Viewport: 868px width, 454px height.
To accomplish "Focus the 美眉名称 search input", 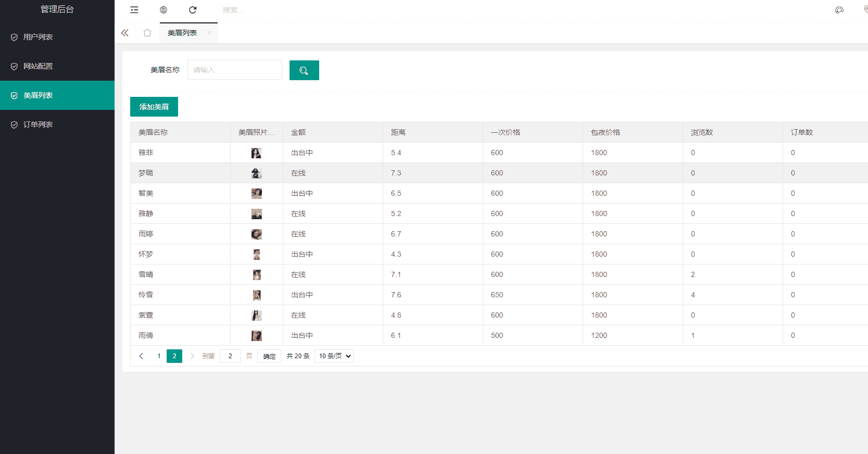I will click(x=235, y=70).
